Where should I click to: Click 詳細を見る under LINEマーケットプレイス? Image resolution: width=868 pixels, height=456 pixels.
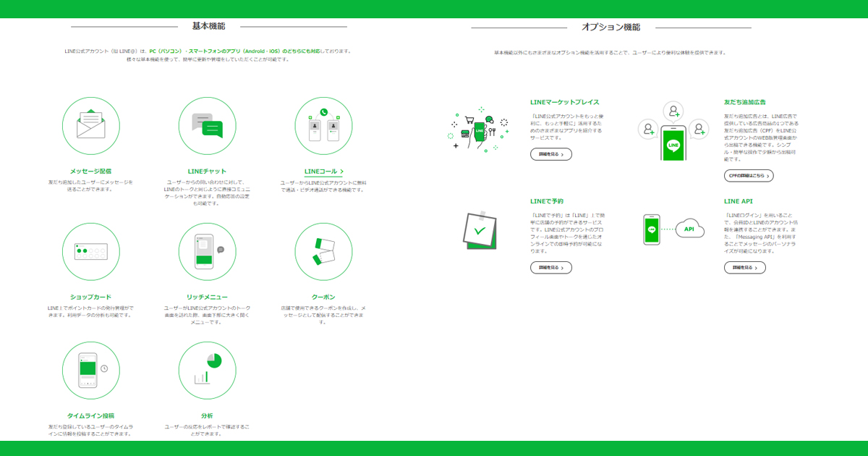[x=551, y=154]
